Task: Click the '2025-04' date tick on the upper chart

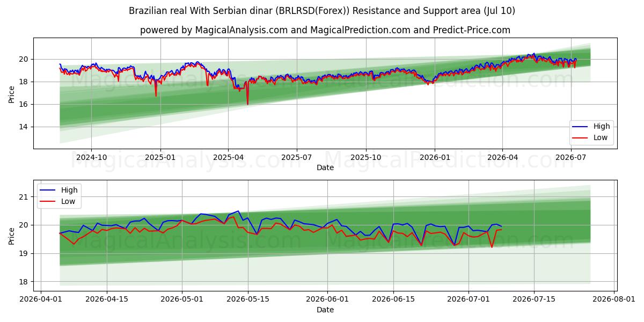Action: click(x=228, y=157)
